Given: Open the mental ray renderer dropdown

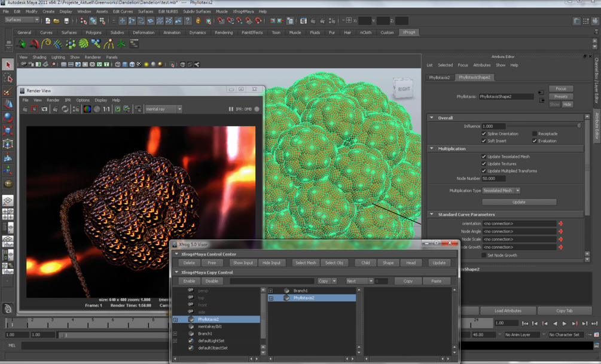Looking at the screenshot, I should click(x=163, y=109).
